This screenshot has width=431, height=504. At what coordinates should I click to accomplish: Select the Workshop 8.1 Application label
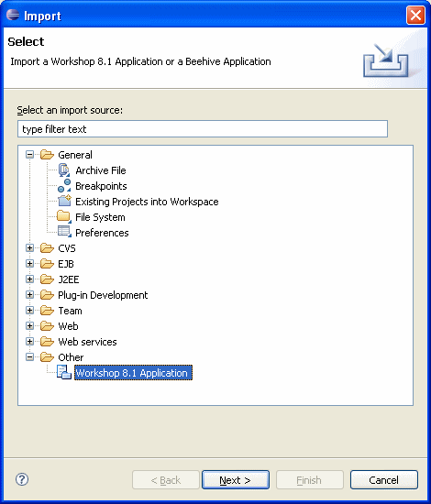(133, 373)
